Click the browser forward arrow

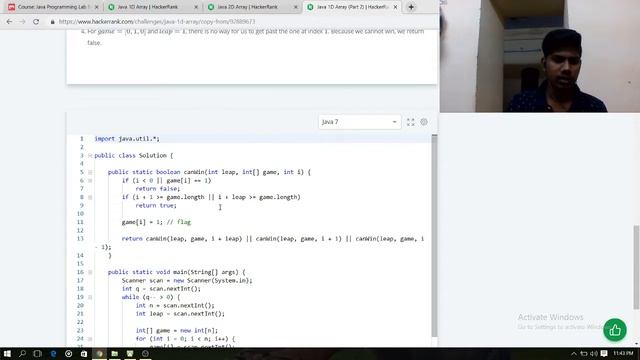click(22, 22)
